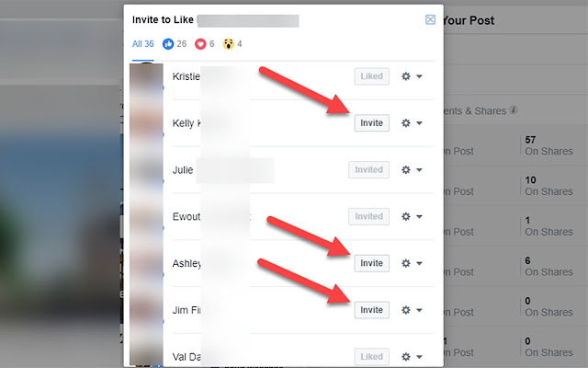This screenshot has width=588, height=368.
Task: Open gear settings for Julie
Action: click(x=406, y=169)
